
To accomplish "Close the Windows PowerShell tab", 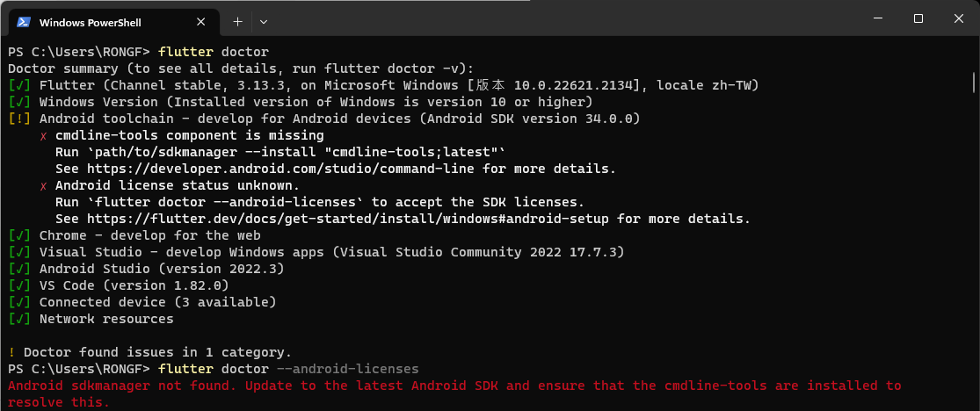I will click(x=201, y=21).
